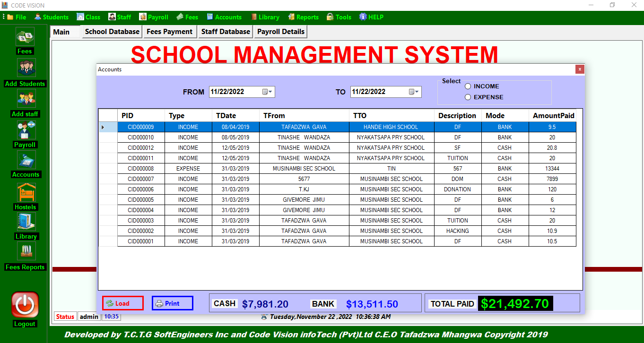Image resolution: width=644 pixels, height=343 pixels.
Task: Click the CID000003 cell
Action: point(141,221)
